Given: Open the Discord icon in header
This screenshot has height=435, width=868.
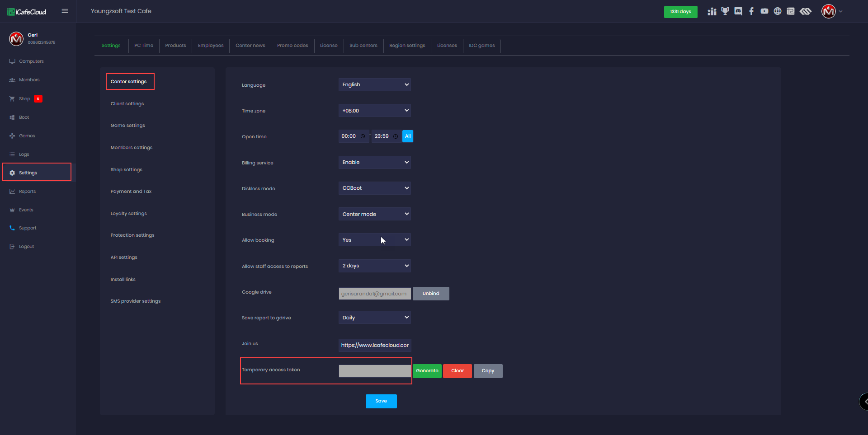Looking at the screenshot, I should tap(738, 11).
